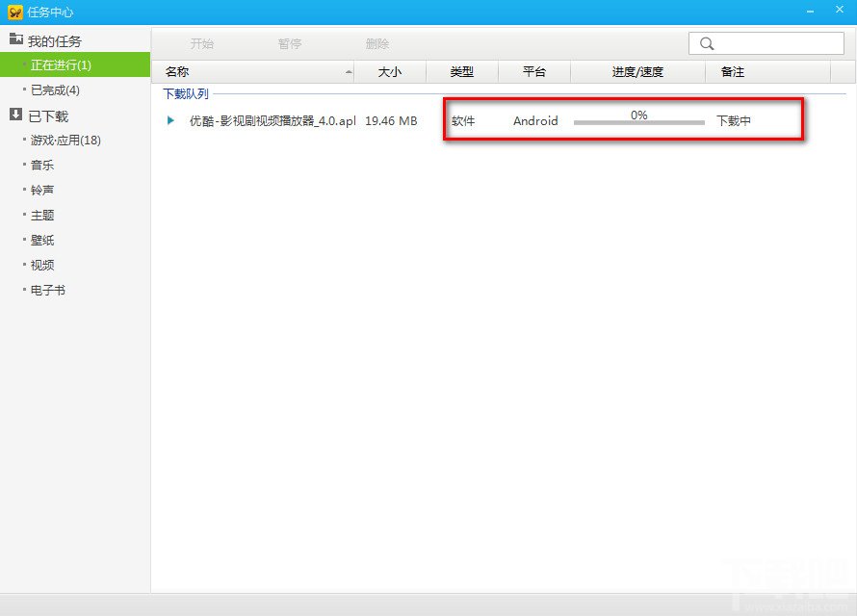This screenshot has height=616, width=857.
Task: Click the 删除 toolbar button
Action: click(377, 43)
